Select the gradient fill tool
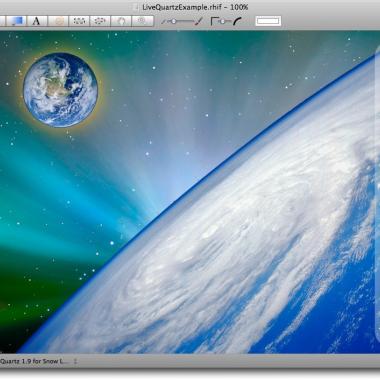Viewport: 380px width, 380px height. click(x=16, y=21)
